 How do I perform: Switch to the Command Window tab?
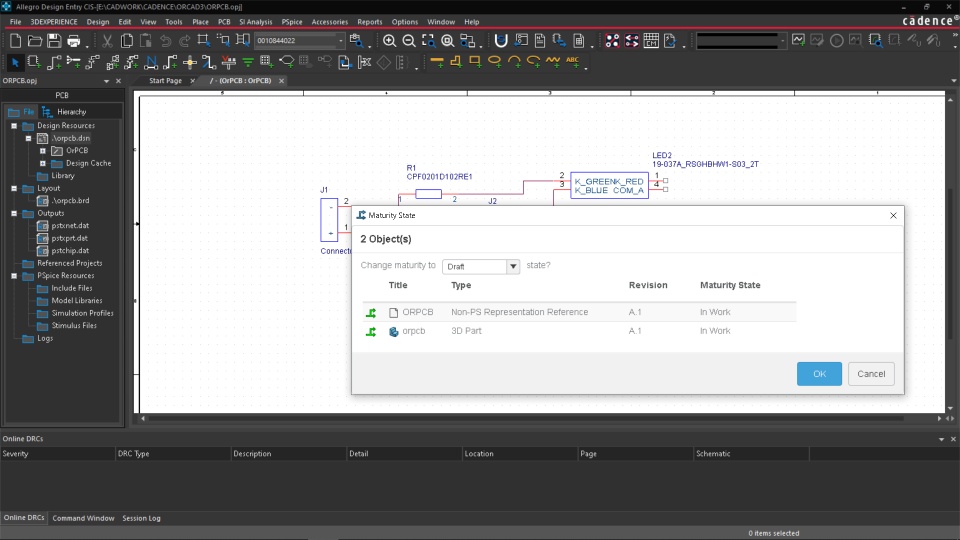[x=83, y=518]
